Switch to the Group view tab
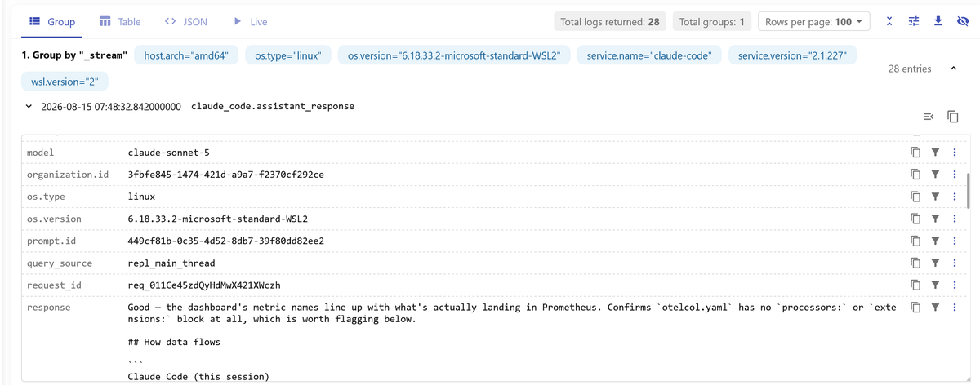 (52, 22)
